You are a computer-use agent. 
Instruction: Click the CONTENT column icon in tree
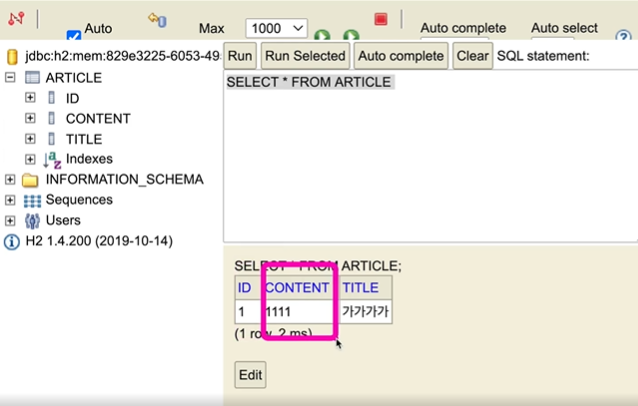51,118
